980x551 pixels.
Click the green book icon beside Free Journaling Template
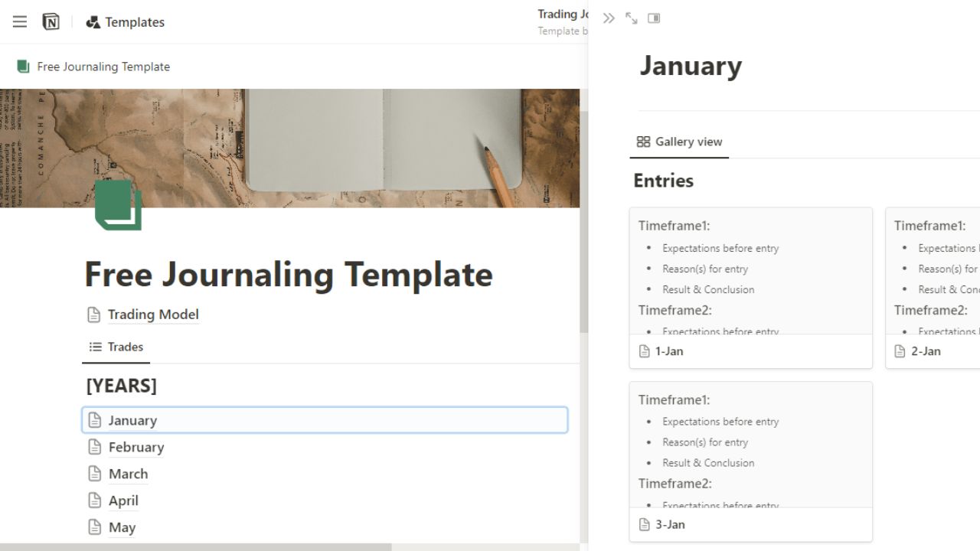tap(22, 67)
